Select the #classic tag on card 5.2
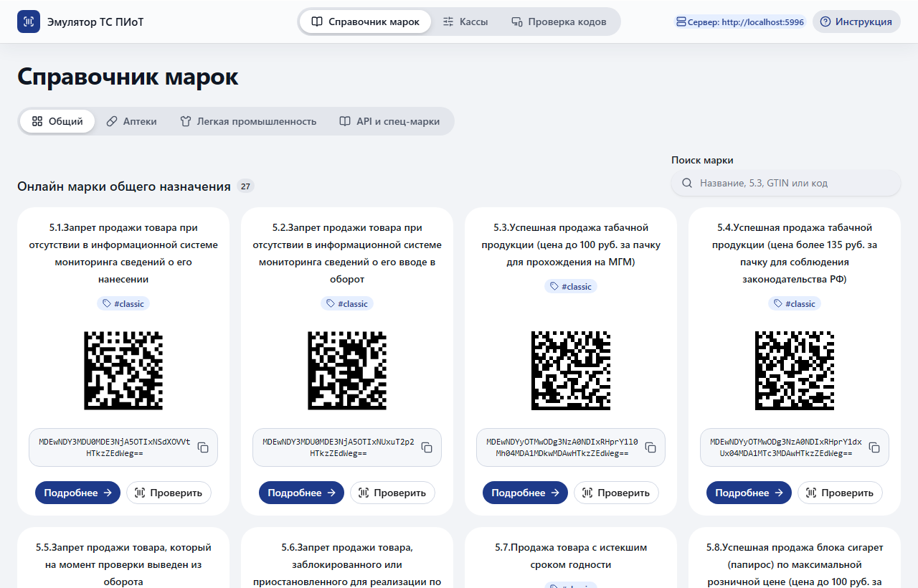Viewport: 918px width, 588px height. [x=347, y=303]
